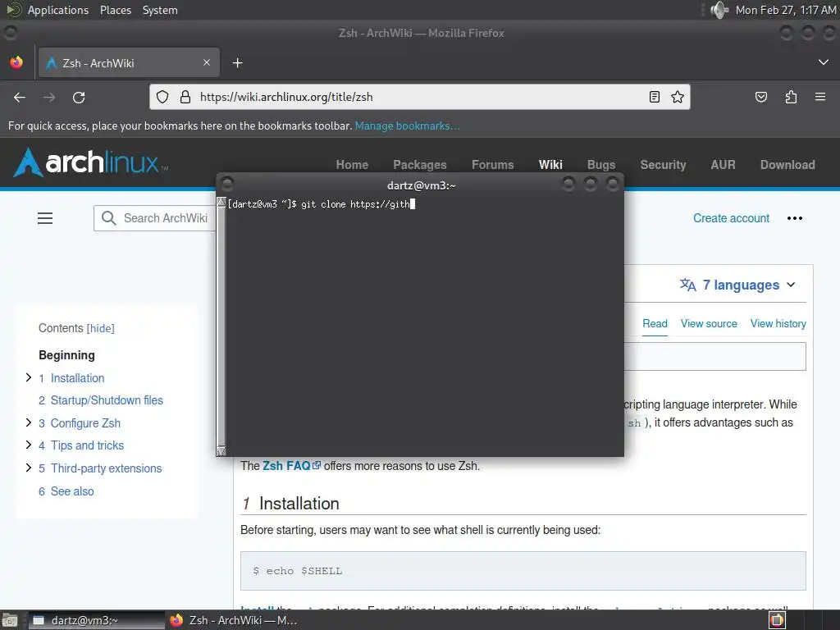Click the date and time clock
Screen dimensions: 840x630
click(x=785, y=10)
